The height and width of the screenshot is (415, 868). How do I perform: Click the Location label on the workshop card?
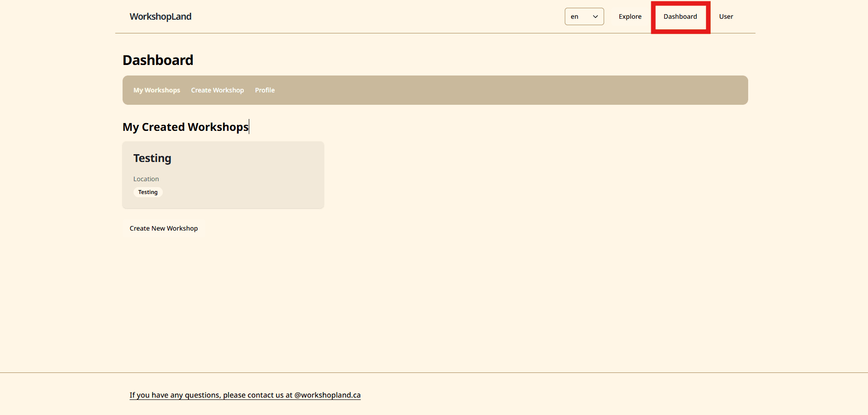(x=146, y=179)
